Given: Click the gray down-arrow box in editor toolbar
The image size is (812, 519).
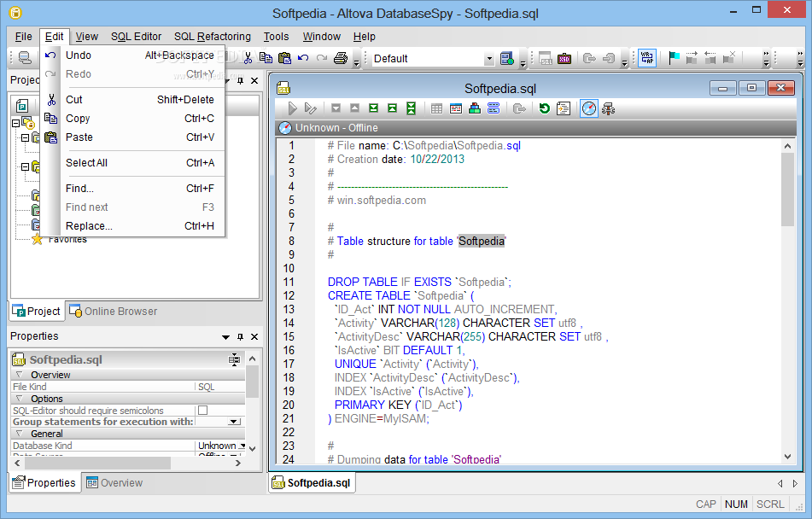Looking at the screenshot, I should point(336,108).
